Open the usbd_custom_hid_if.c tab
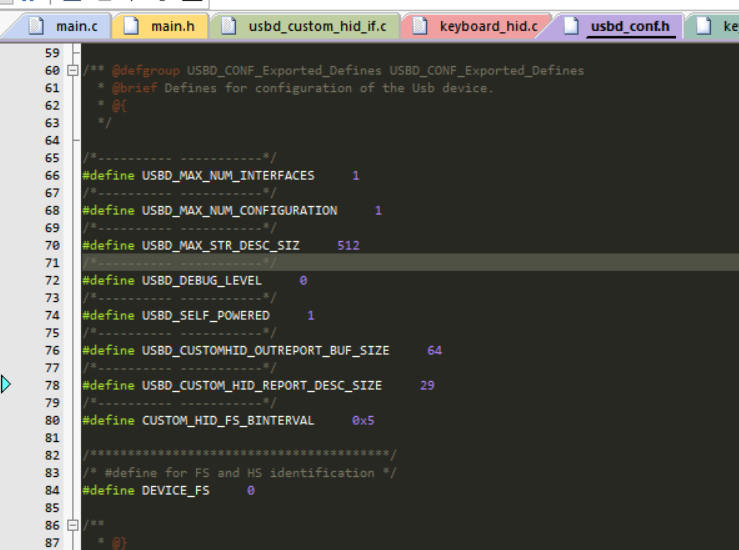This screenshot has height=550, width=739. click(307, 26)
